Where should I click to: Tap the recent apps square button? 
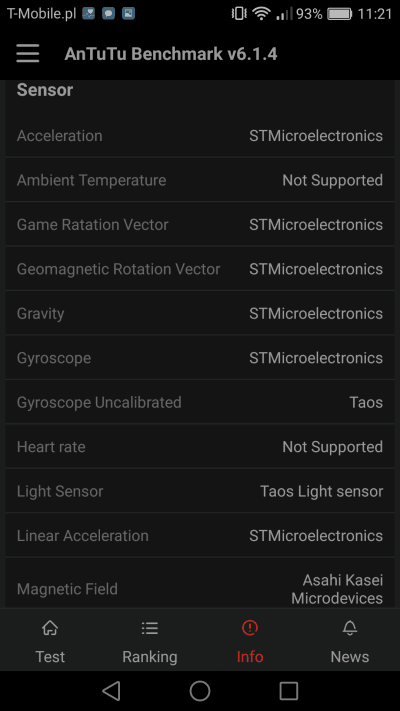(288, 691)
